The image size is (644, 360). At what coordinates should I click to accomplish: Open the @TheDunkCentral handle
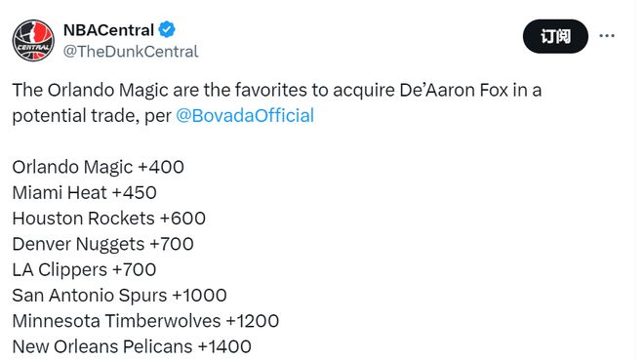tap(131, 52)
